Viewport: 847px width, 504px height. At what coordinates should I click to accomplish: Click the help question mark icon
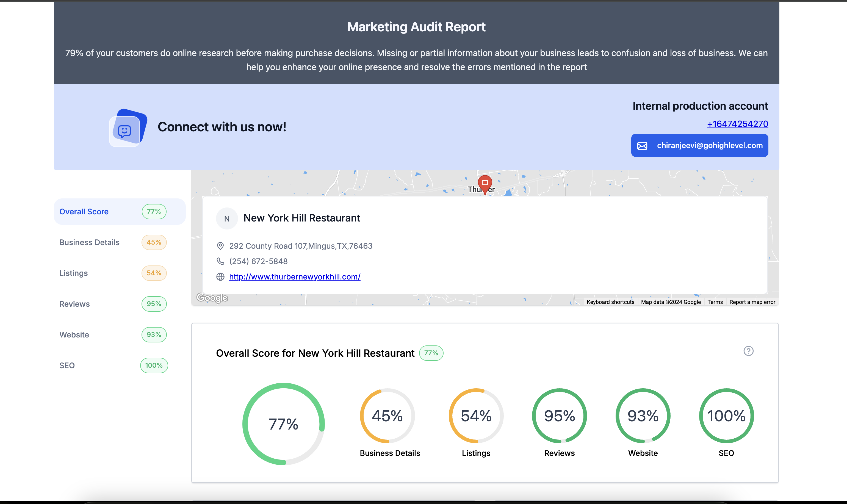tap(748, 351)
